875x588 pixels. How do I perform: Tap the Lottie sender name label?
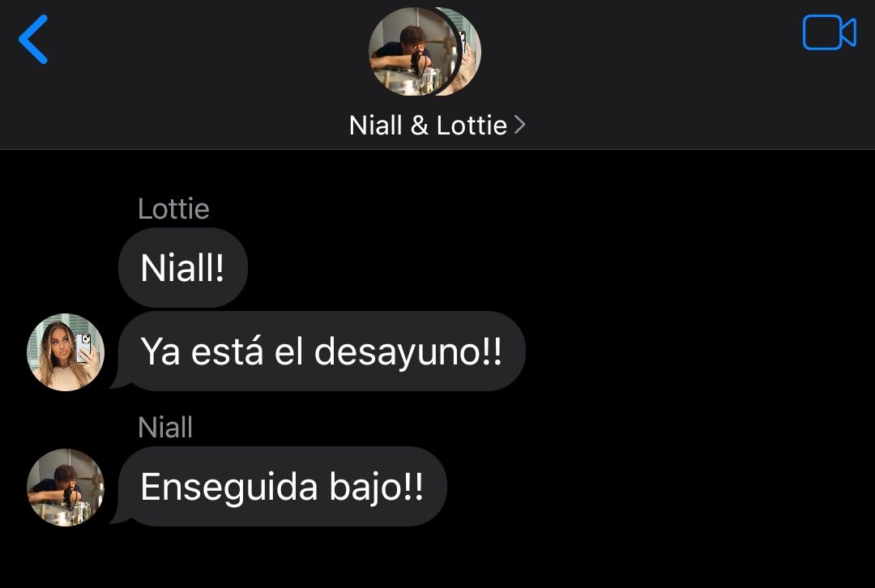click(173, 209)
